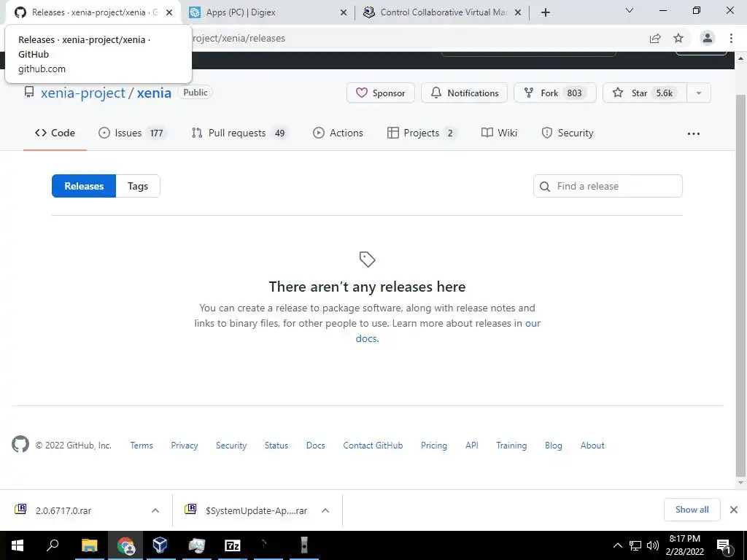Open the Windows Start menu
This screenshot has height=560, width=747.
(x=18, y=545)
